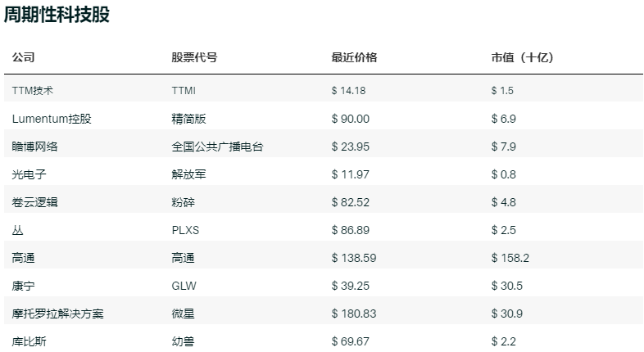644x352 pixels.
Task: Click the price $ 138.59
Action: pos(354,259)
